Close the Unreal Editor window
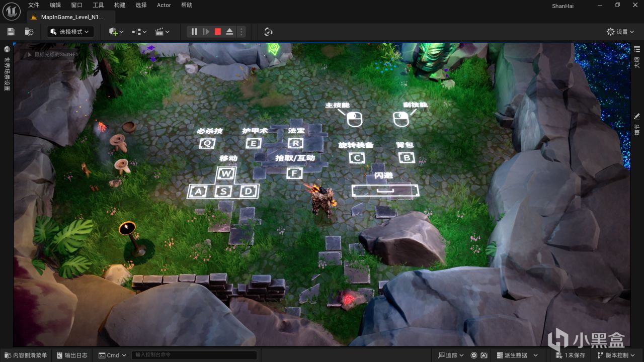 click(x=636, y=5)
